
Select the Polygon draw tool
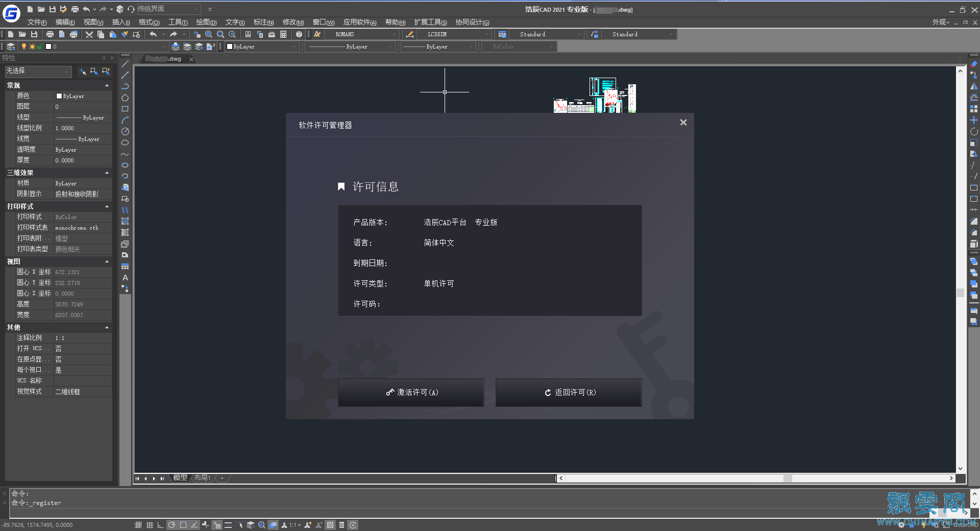[125, 98]
